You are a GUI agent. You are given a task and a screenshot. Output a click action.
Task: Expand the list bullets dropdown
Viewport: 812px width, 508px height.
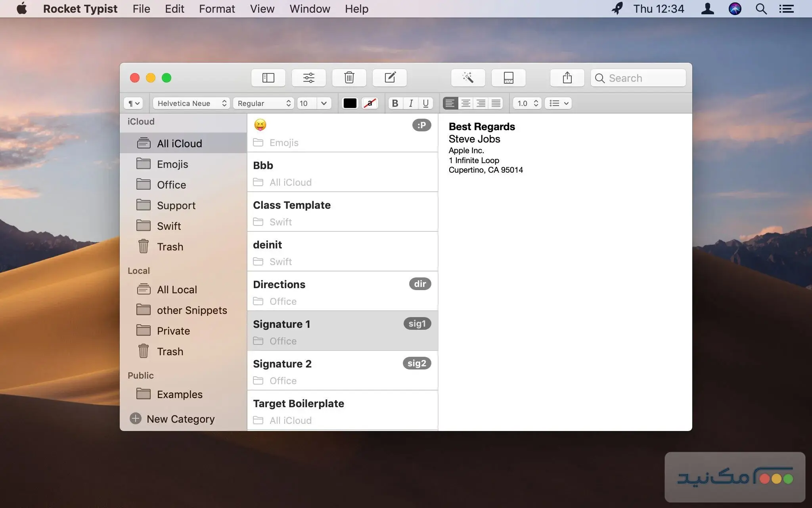pyautogui.click(x=558, y=103)
